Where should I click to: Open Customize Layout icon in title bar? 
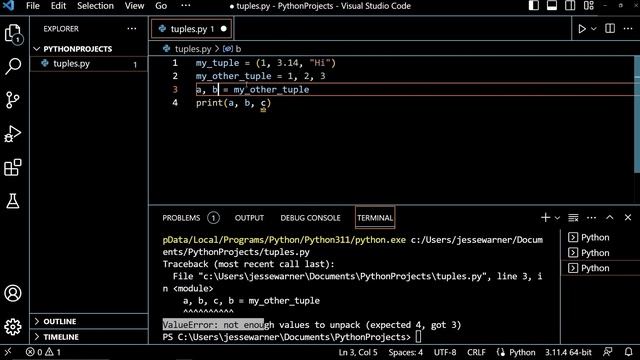(x=589, y=5)
